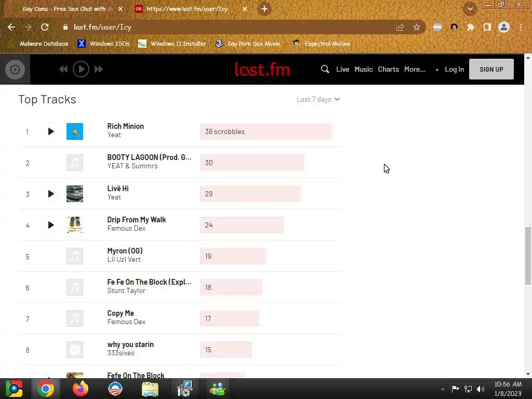The width and height of the screenshot is (532, 399).
Task: Open Espectral McGee bookmark
Action: pyautogui.click(x=321, y=44)
